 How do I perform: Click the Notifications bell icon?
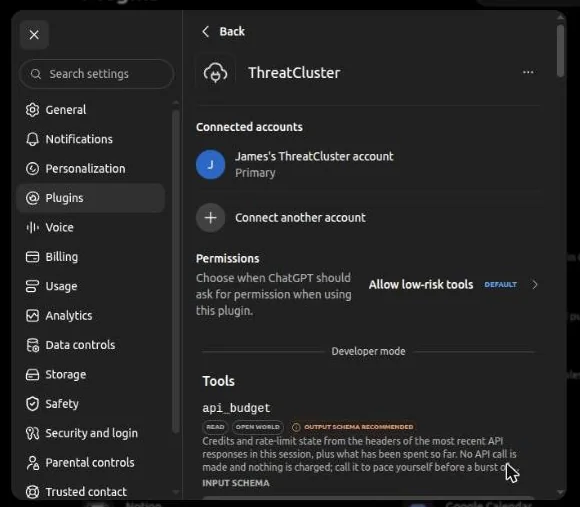[x=33, y=139]
